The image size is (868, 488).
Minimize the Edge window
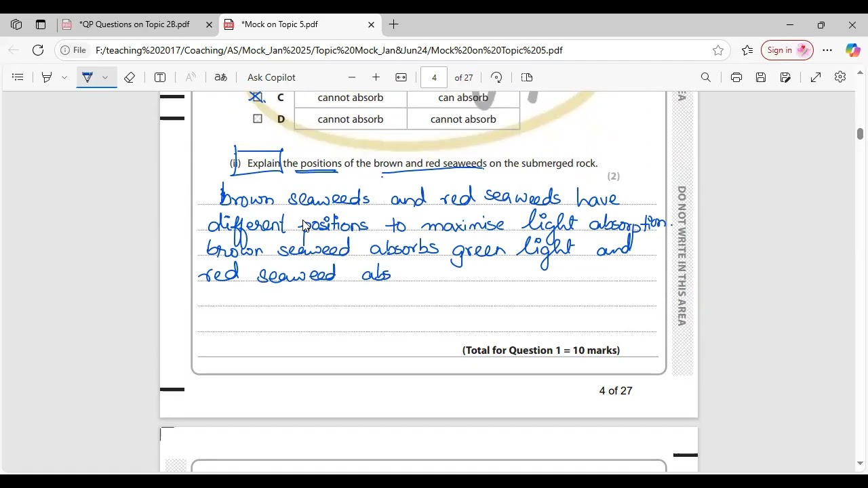pyautogui.click(x=790, y=24)
